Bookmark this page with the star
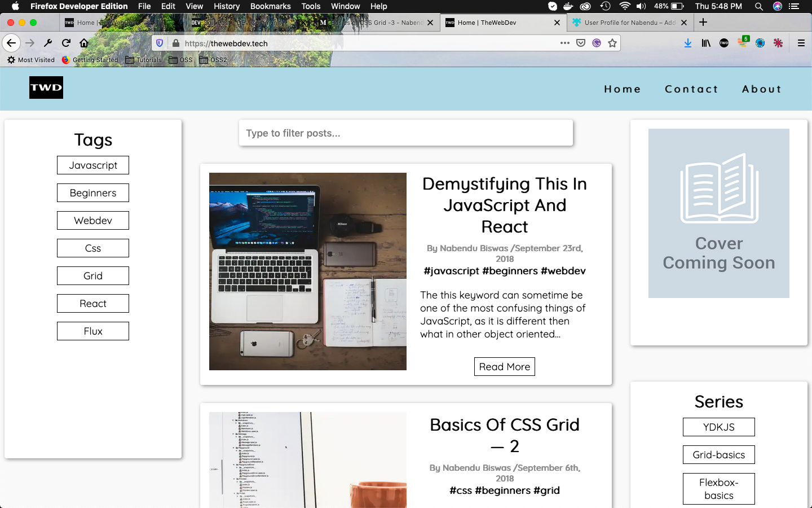Viewport: 812px width, 508px height. tap(612, 43)
